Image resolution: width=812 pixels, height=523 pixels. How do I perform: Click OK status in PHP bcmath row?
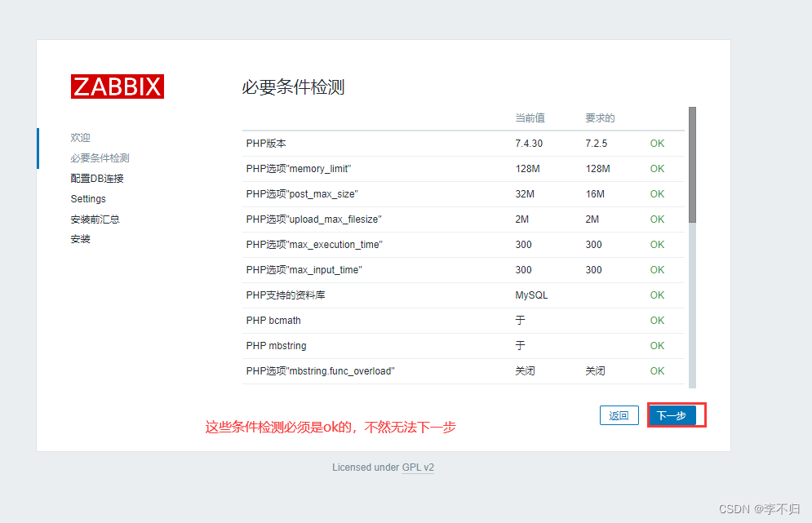pos(657,321)
